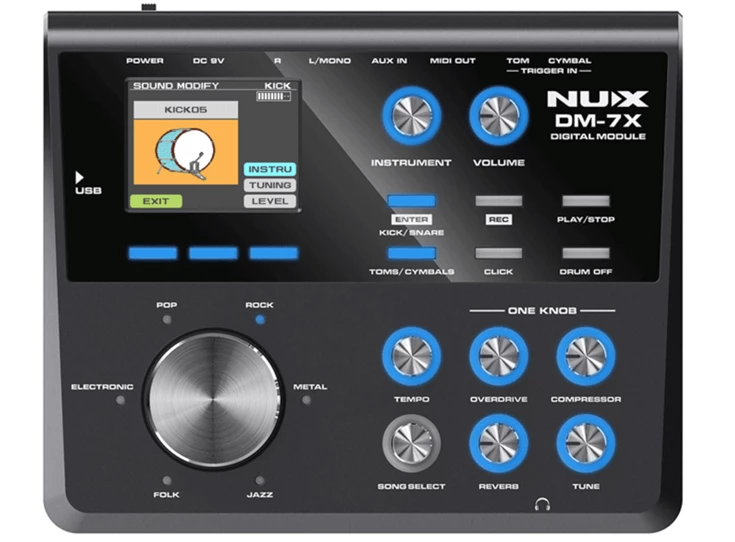This screenshot has width=735, height=542.
Task: Click the TOM trigger label
Action: pyautogui.click(x=518, y=61)
